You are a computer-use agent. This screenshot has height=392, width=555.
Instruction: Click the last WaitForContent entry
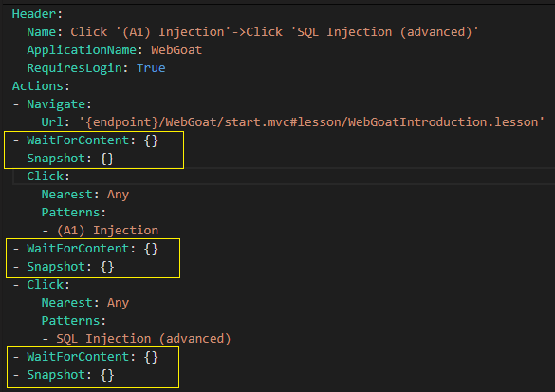click(x=85, y=357)
